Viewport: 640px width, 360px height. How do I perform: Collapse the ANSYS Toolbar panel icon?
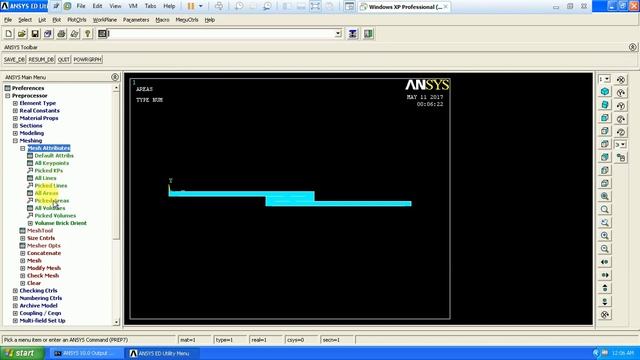(x=633, y=47)
